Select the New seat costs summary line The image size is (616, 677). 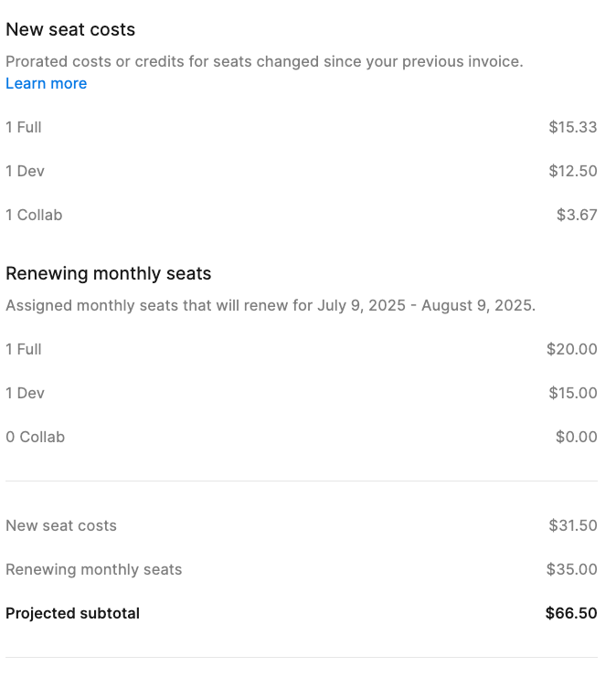[x=302, y=526]
